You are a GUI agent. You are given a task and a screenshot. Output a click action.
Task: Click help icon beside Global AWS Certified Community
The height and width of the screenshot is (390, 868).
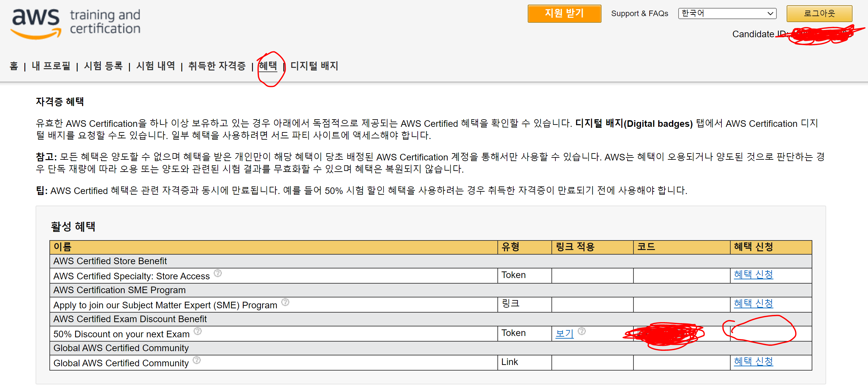197,360
